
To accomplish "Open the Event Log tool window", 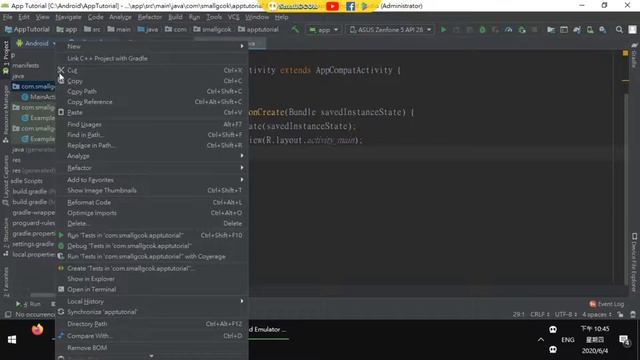I will click(x=607, y=304).
